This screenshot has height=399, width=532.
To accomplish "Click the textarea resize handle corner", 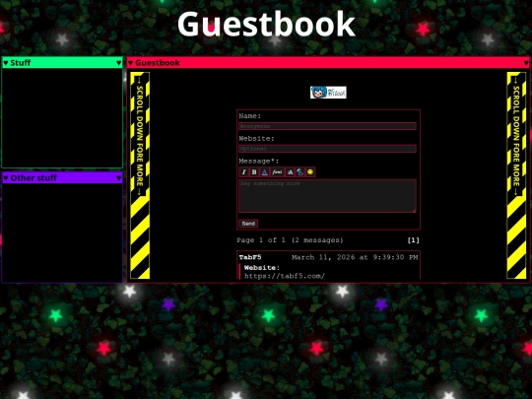I will 414,211.
